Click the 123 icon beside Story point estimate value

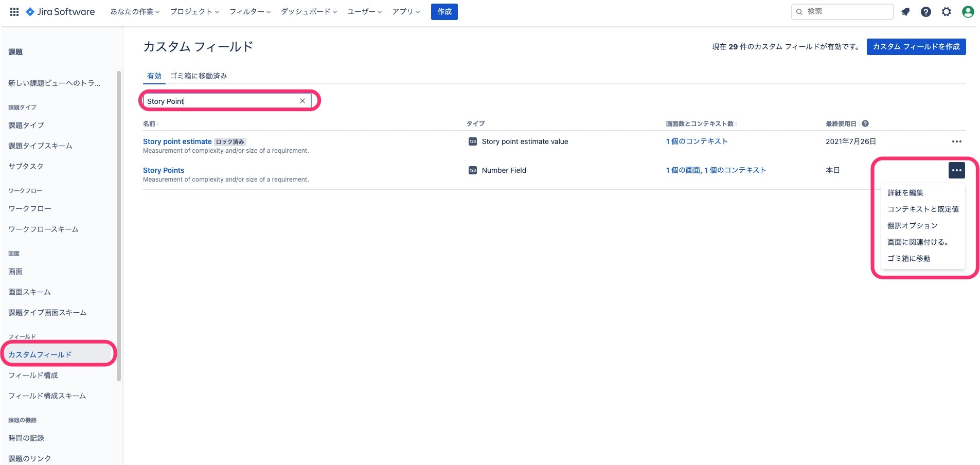tap(472, 141)
